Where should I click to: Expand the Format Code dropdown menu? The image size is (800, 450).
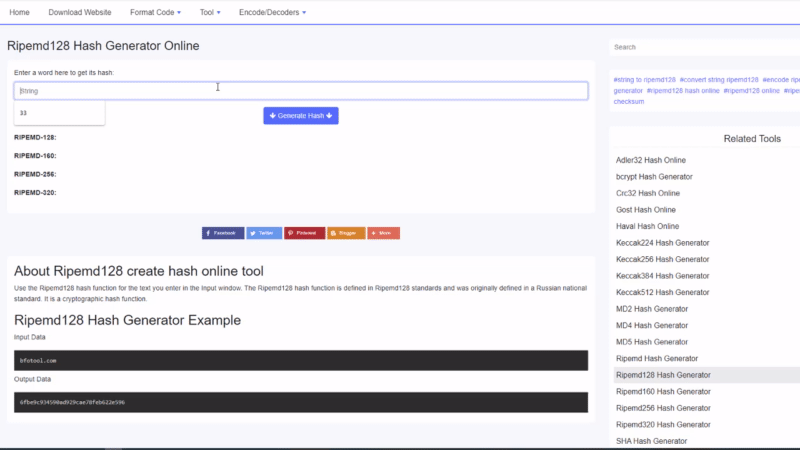pos(156,12)
